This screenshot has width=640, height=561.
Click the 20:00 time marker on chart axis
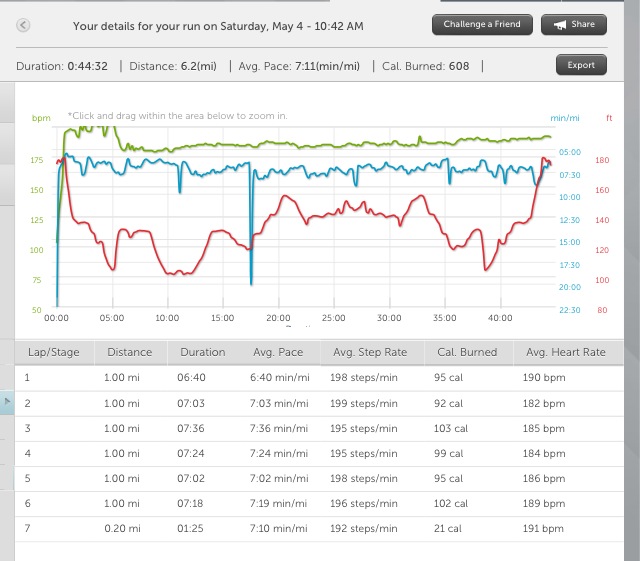[278, 318]
